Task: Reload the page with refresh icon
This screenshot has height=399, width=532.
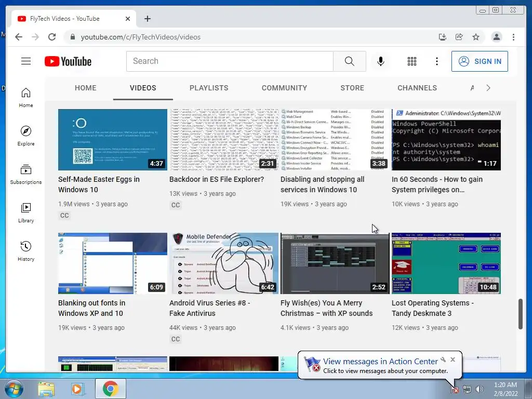Action: (52, 37)
